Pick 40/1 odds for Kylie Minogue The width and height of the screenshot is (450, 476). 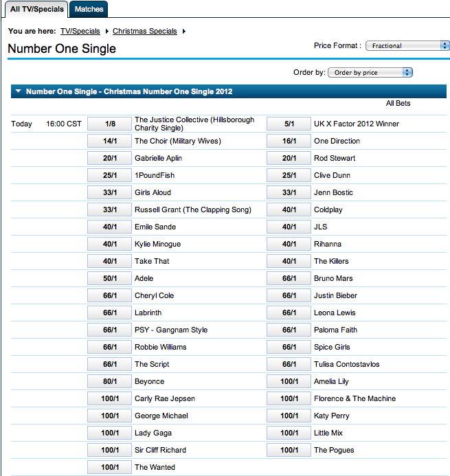click(110, 244)
